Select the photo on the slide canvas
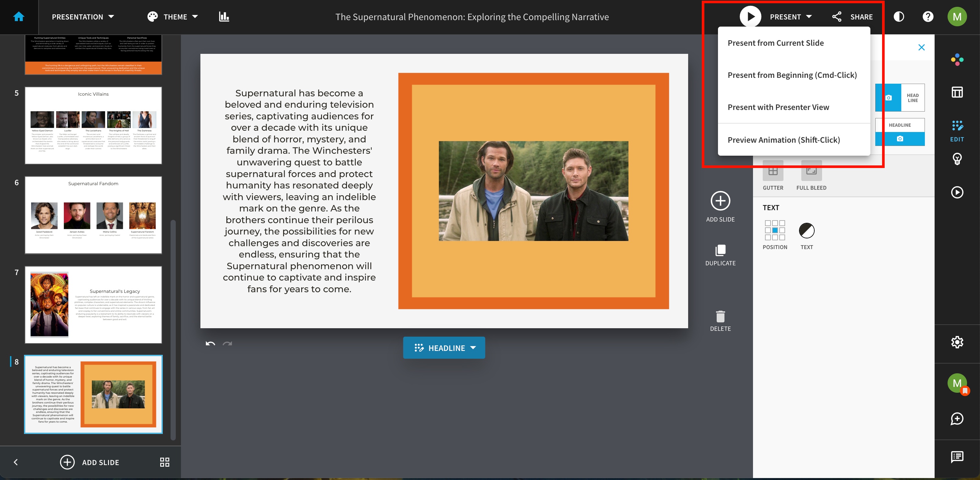Image resolution: width=980 pixels, height=480 pixels. click(x=533, y=191)
